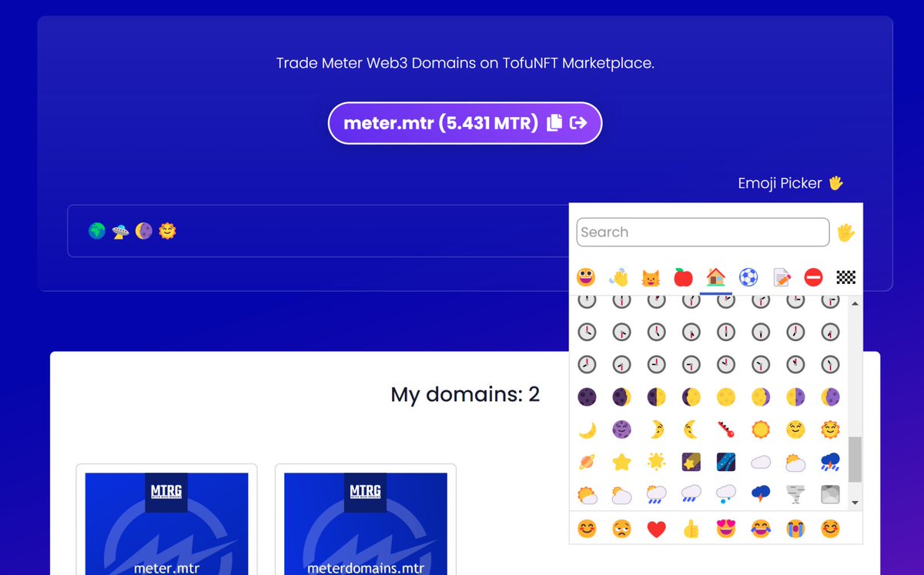Screen dimensions: 924x575
Task: Open the meterdomains.mtr domain card
Action: point(366,520)
